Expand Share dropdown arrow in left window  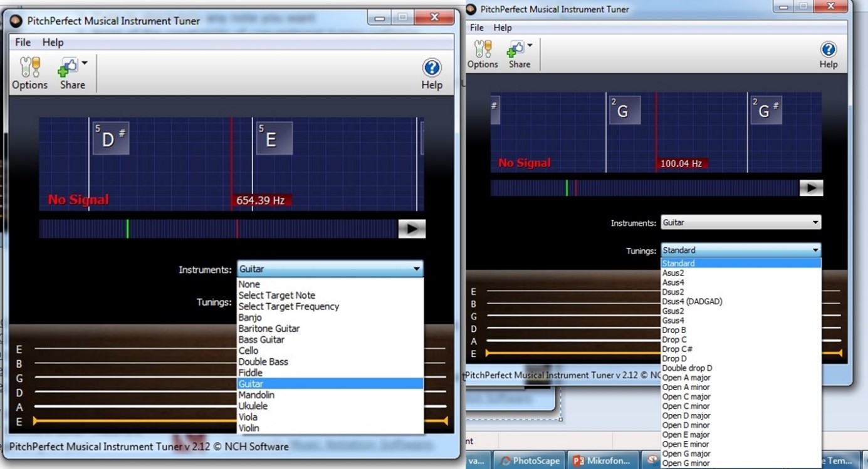[85, 63]
